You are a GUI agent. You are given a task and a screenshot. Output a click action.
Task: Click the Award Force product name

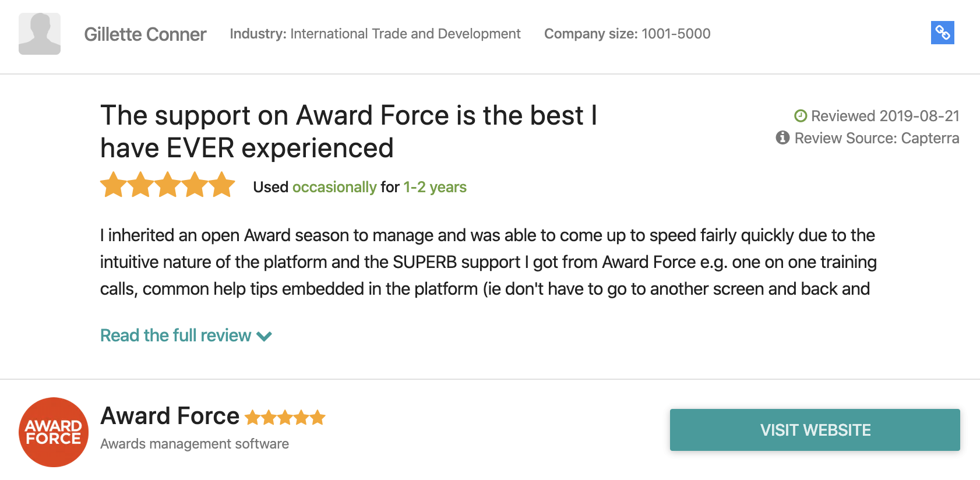coord(170,416)
